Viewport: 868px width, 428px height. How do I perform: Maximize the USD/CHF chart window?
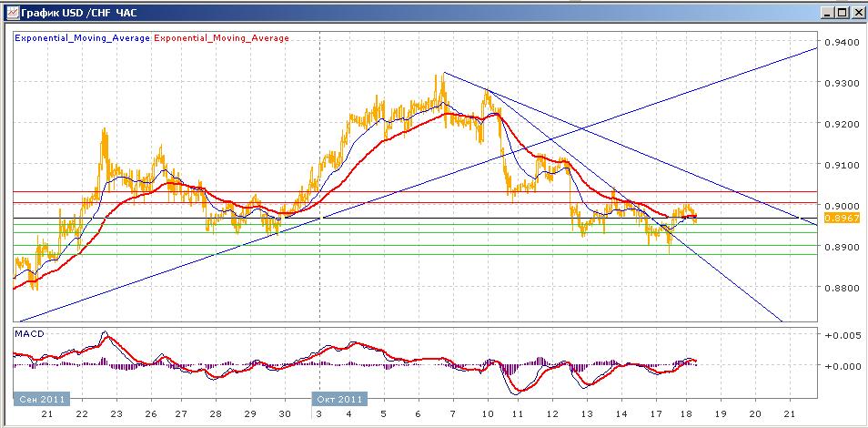pos(842,12)
